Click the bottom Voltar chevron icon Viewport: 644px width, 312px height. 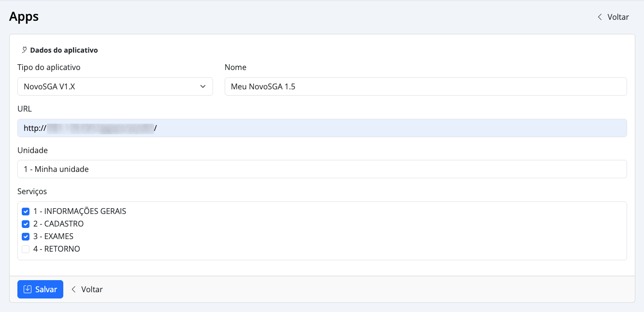coord(74,289)
